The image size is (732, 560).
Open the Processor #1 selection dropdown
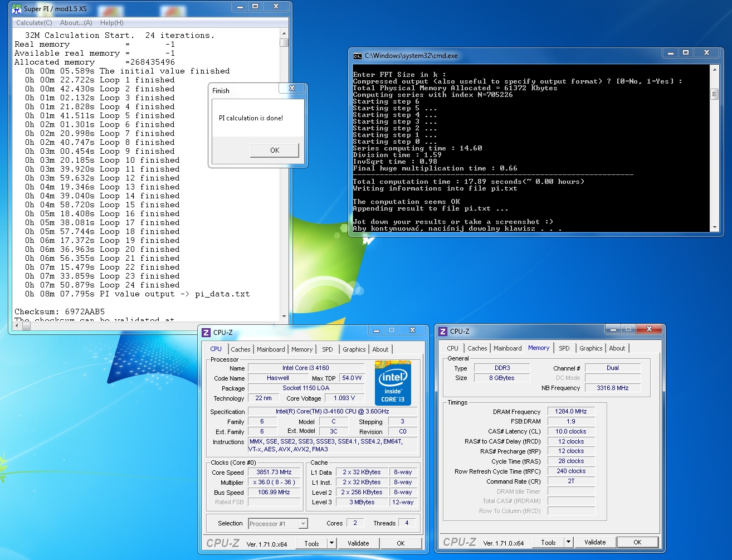pyautogui.click(x=278, y=524)
